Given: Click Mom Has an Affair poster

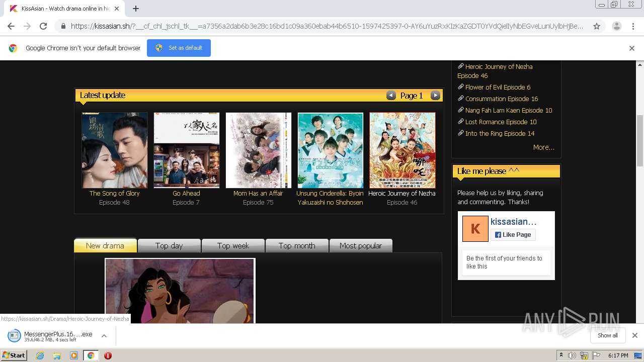Looking at the screenshot, I should coord(259,150).
